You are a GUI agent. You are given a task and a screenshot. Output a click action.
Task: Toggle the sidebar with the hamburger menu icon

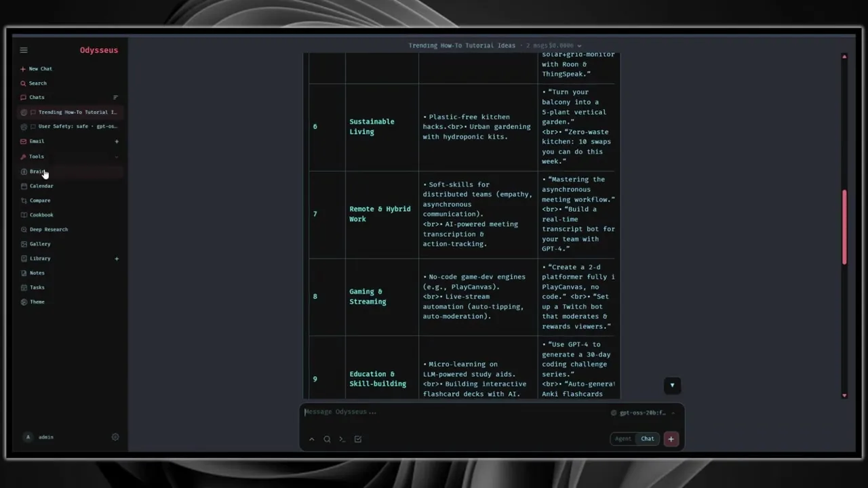click(24, 50)
